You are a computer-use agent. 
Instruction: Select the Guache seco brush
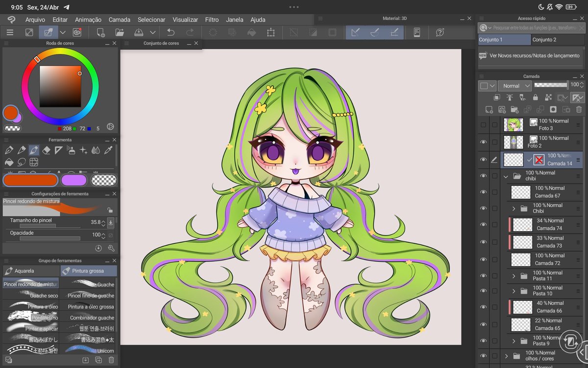click(x=30, y=295)
